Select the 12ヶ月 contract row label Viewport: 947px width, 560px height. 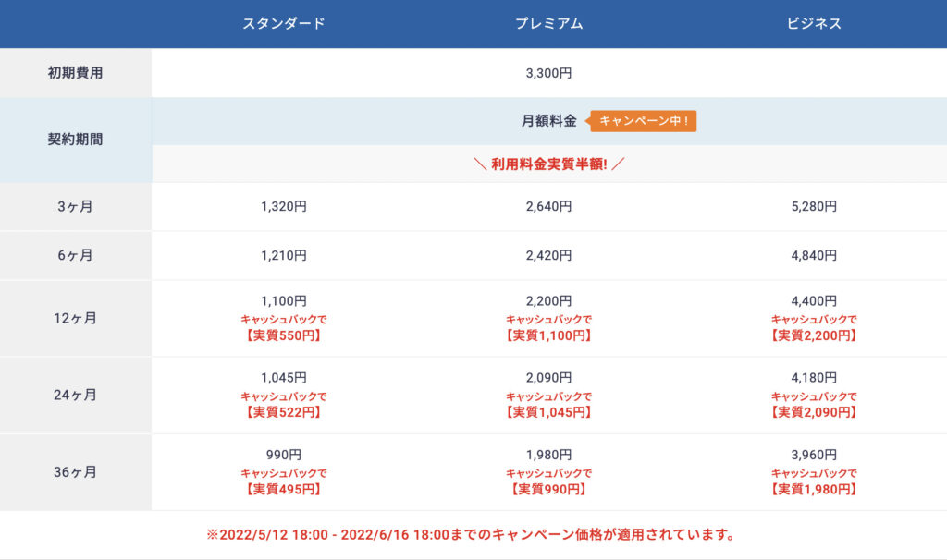(76, 318)
